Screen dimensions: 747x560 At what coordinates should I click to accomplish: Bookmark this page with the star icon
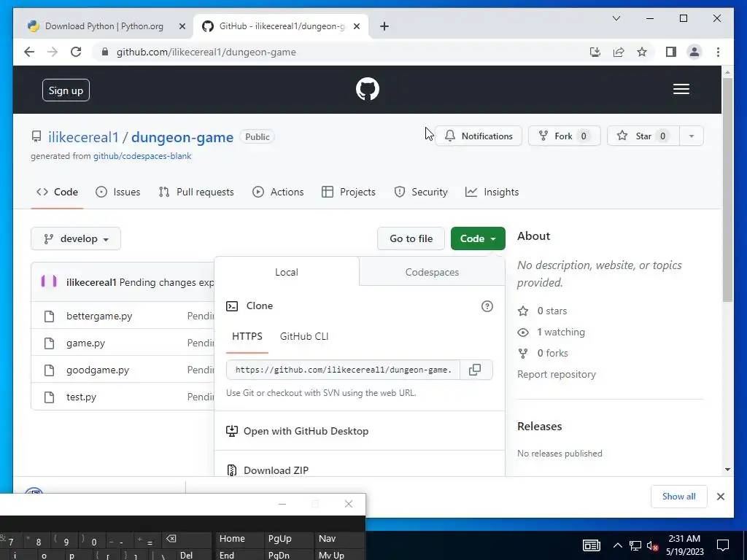pos(642,52)
